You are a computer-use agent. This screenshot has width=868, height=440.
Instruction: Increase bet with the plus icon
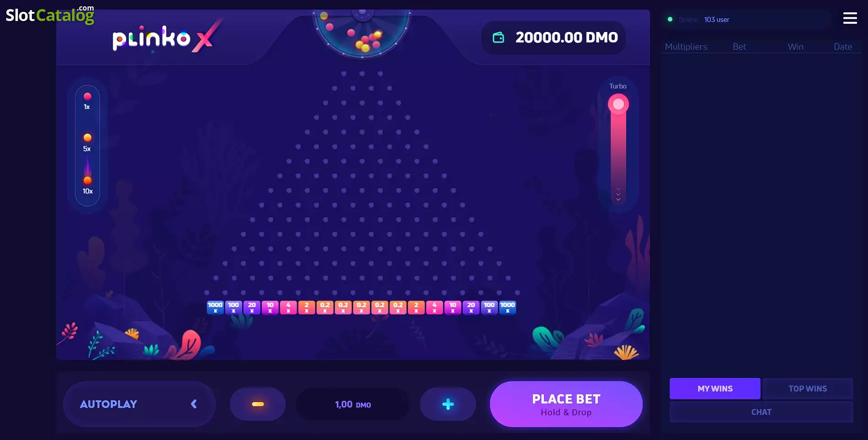click(x=448, y=404)
